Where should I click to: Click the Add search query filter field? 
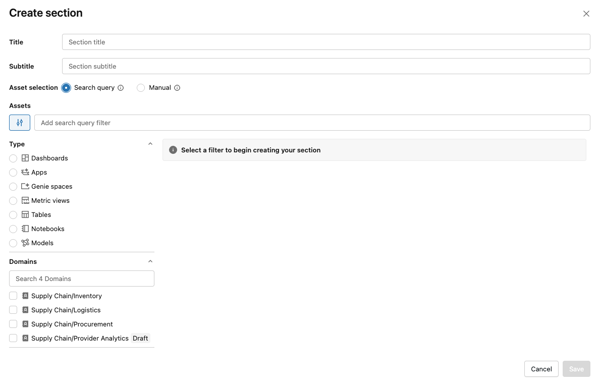click(312, 123)
